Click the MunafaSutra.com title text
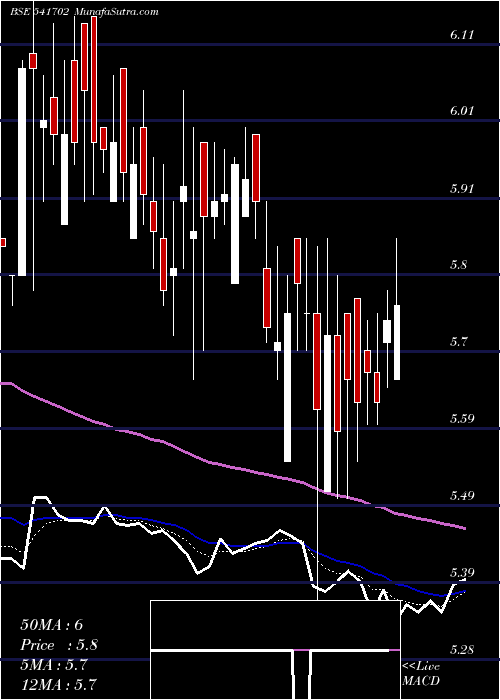This screenshot has width=500, height=700. 117,12
